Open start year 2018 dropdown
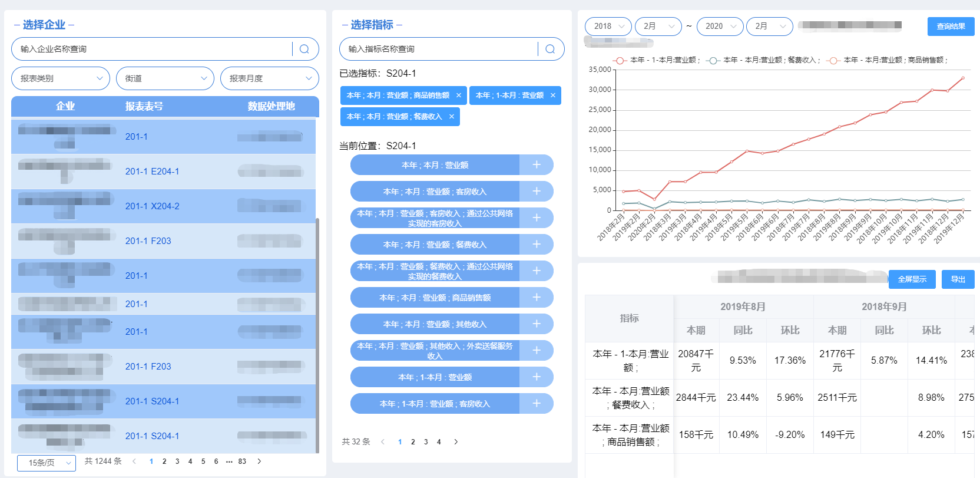The width and height of the screenshot is (980, 478). tap(608, 27)
